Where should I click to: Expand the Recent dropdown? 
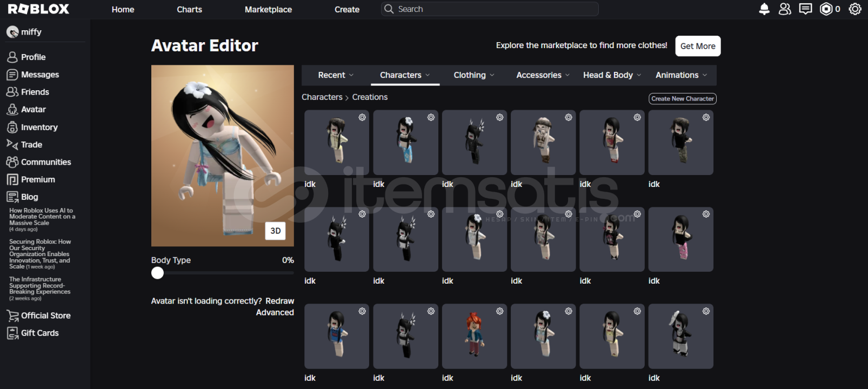336,75
